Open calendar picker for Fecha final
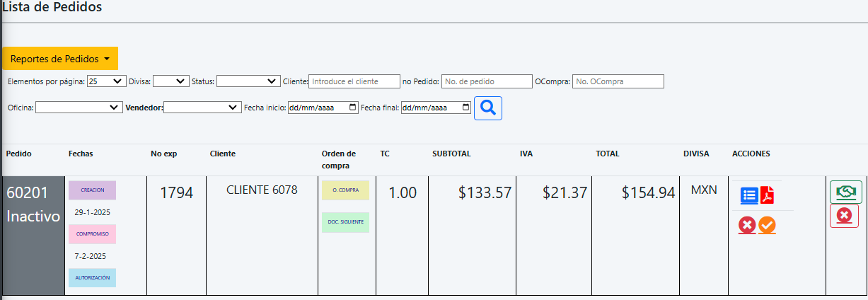 465,108
